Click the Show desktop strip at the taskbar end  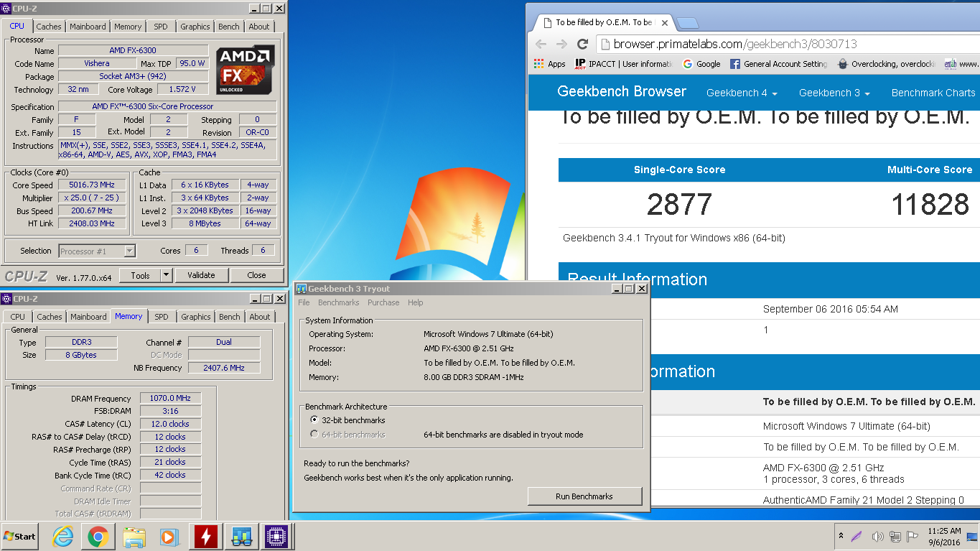coord(973,537)
